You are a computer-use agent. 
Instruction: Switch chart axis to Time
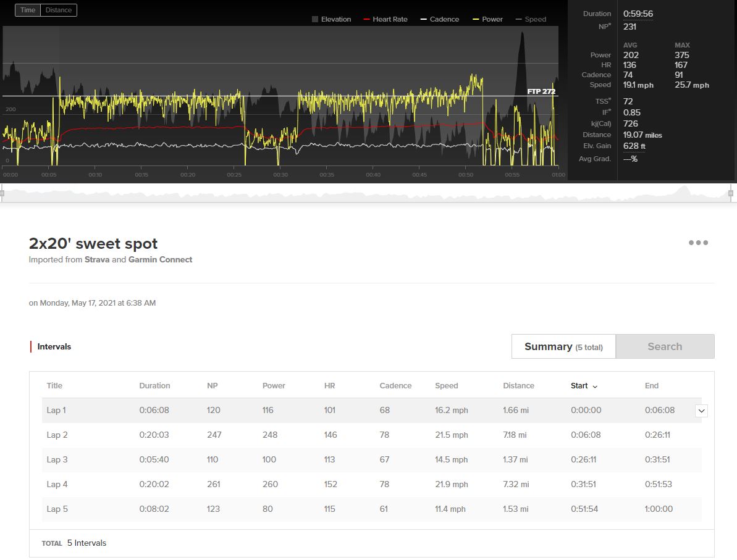coord(28,10)
